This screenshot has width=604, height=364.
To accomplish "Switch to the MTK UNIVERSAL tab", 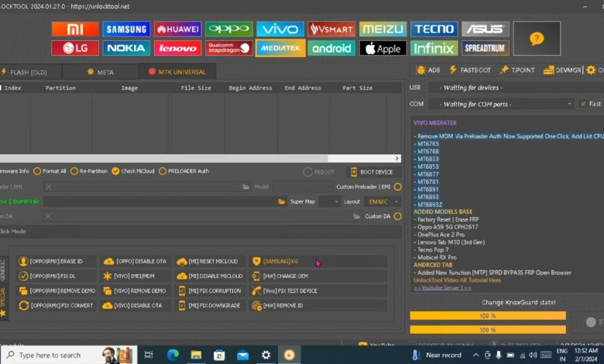I will point(177,72).
